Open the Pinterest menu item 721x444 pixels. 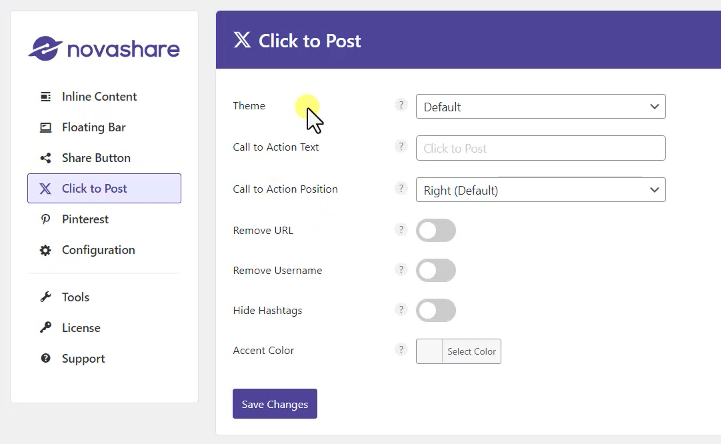click(x=85, y=219)
